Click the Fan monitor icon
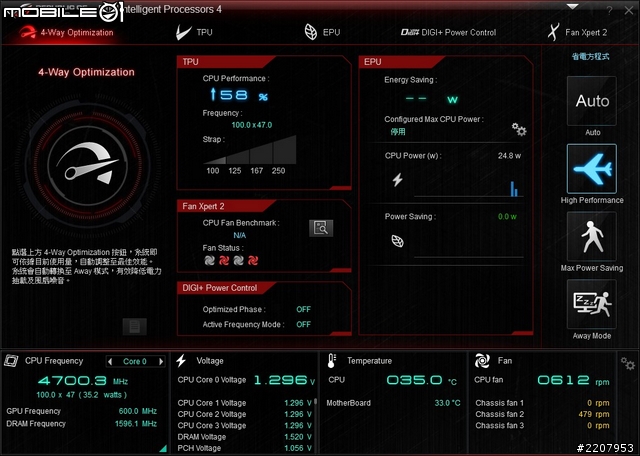 [482, 361]
